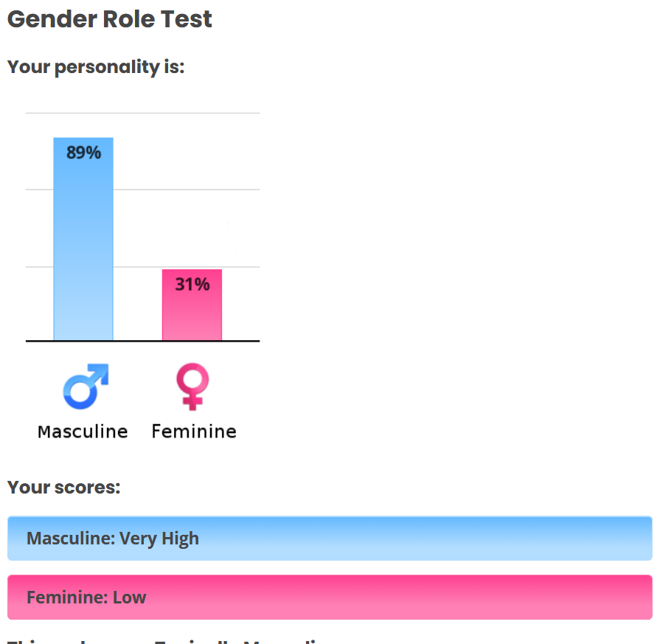Viewport: 671px width, 644px height.
Task: Click the Your personality is heading
Action: click(96, 67)
